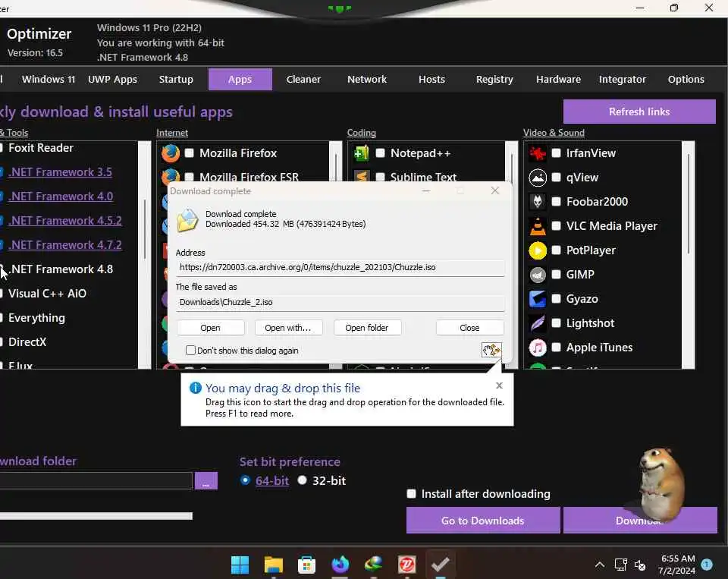Close the Download complete dialog
This screenshot has width=728, height=579.
click(469, 328)
